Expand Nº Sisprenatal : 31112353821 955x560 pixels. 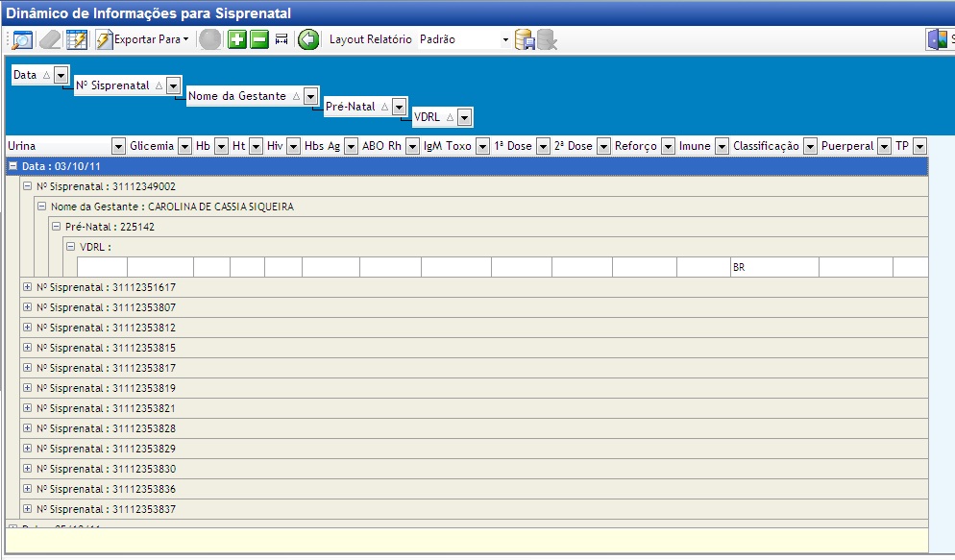(x=28, y=407)
